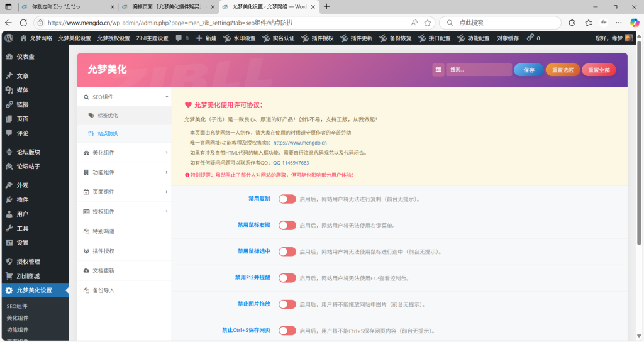Focus the 搜索 settings search field

tap(479, 70)
